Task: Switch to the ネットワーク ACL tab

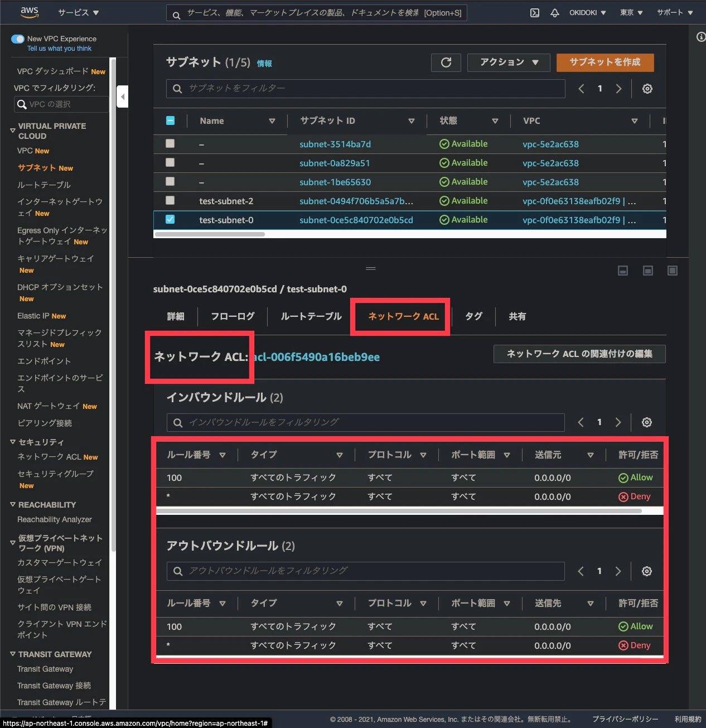Action: 403,316
